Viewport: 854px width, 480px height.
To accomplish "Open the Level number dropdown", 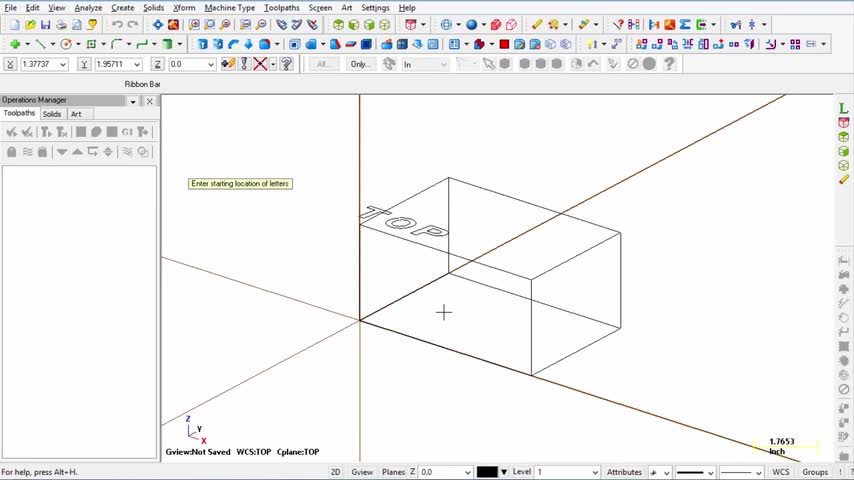I will tap(595, 472).
